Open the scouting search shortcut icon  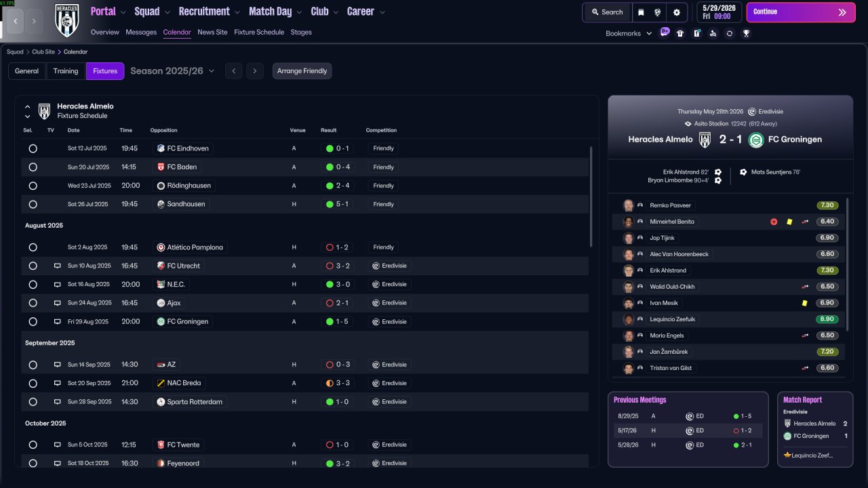[713, 33]
